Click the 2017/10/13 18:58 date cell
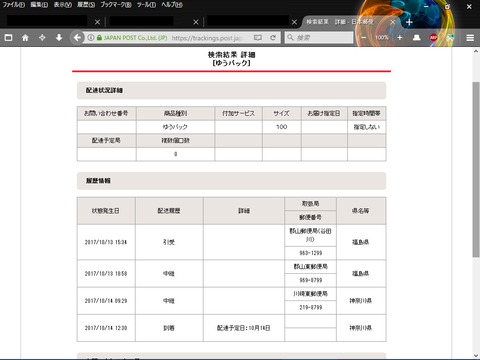The height and width of the screenshot is (360, 480). pyautogui.click(x=106, y=273)
